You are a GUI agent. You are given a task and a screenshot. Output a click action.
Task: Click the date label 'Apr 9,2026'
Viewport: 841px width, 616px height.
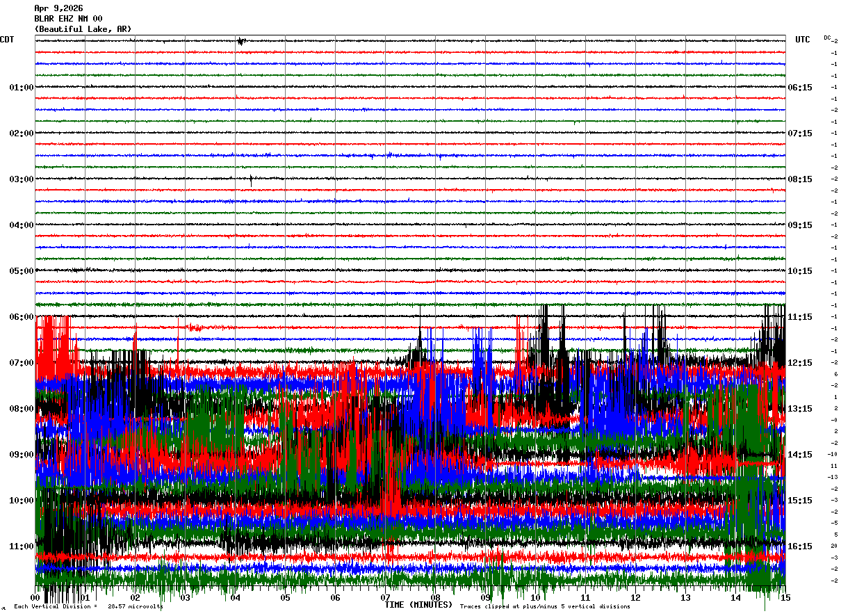[x=58, y=8]
